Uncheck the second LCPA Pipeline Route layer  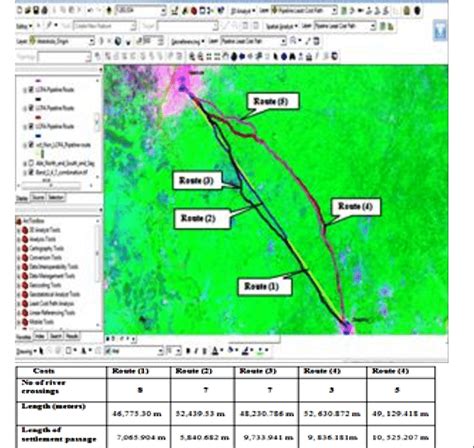click(x=31, y=108)
